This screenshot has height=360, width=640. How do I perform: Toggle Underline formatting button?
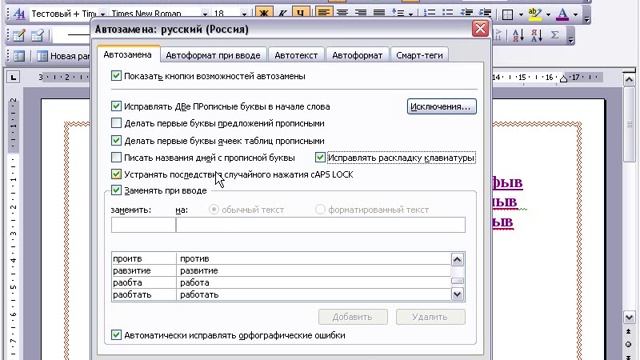point(300,13)
